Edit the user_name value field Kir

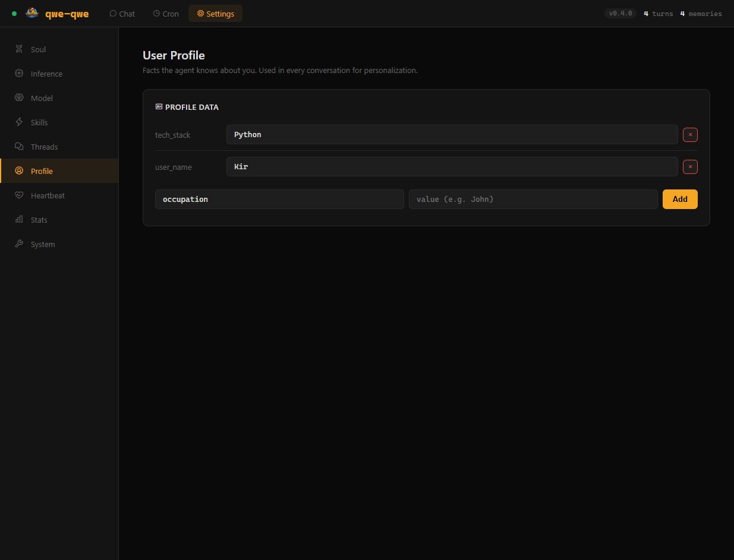pos(452,167)
